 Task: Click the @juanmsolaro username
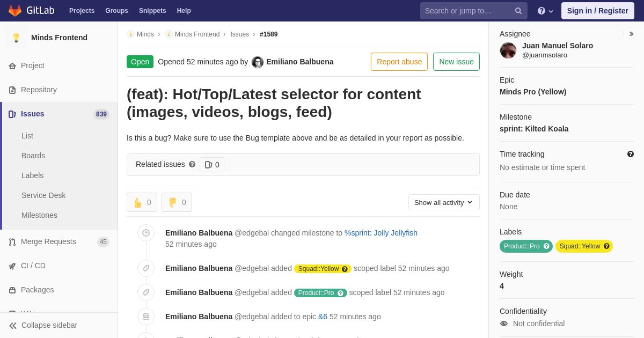click(545, 55)
